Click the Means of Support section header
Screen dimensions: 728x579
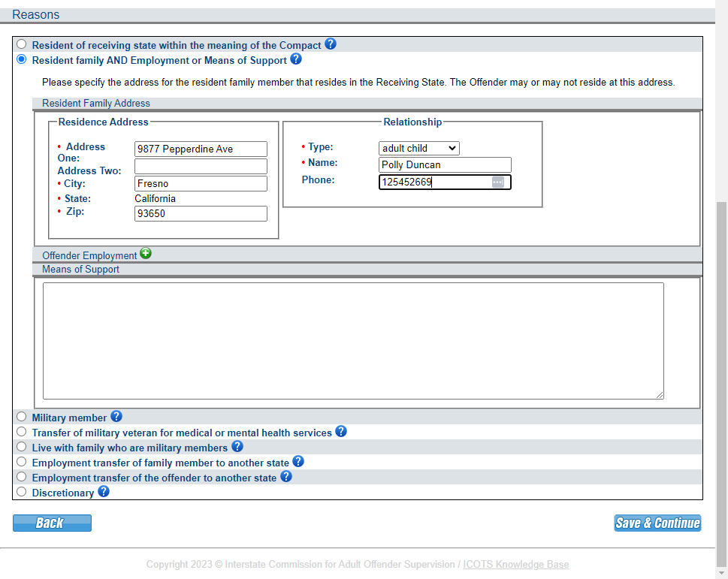point(367,269)
